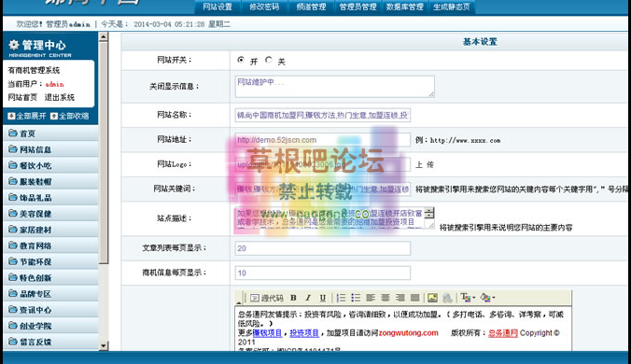Click the 网站地址 input field

pyautogui.click(x=322, y=140)
